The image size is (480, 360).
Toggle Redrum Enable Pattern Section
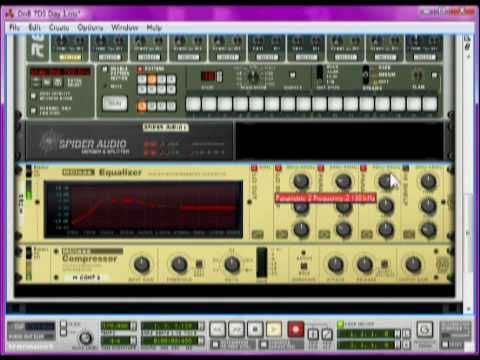pyautogui.click(x=106, y=69)
